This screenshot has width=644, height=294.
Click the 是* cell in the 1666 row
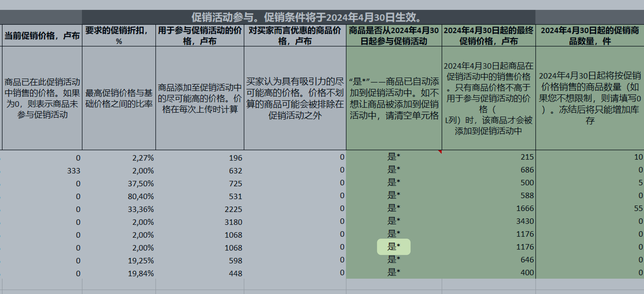pos(394,208)
